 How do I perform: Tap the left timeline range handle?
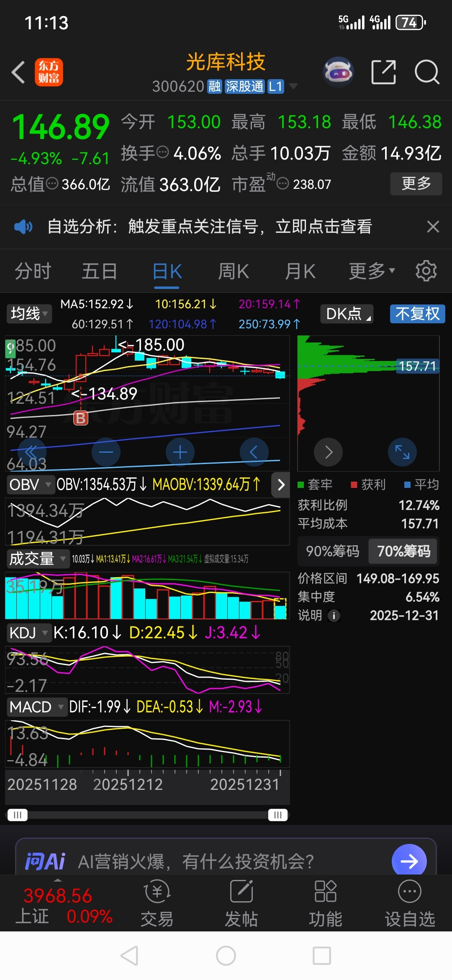pyautogui.click(x=18, y=815)
